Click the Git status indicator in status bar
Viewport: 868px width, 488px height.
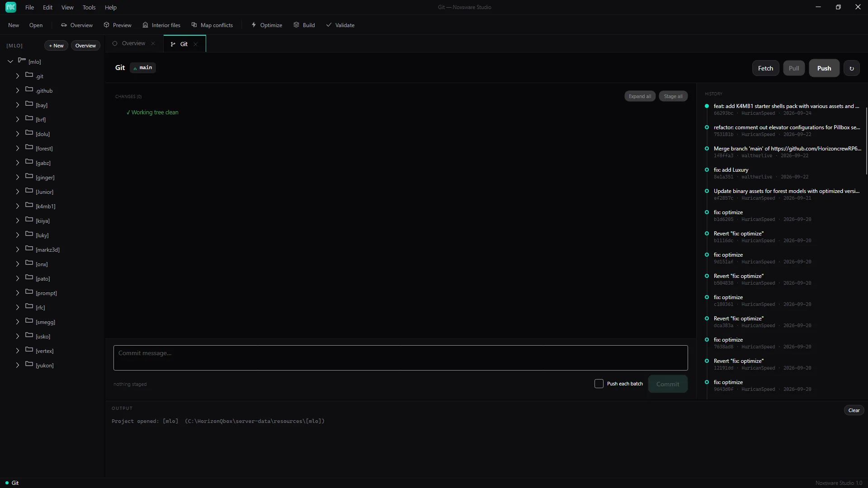[x=12, y=483]
